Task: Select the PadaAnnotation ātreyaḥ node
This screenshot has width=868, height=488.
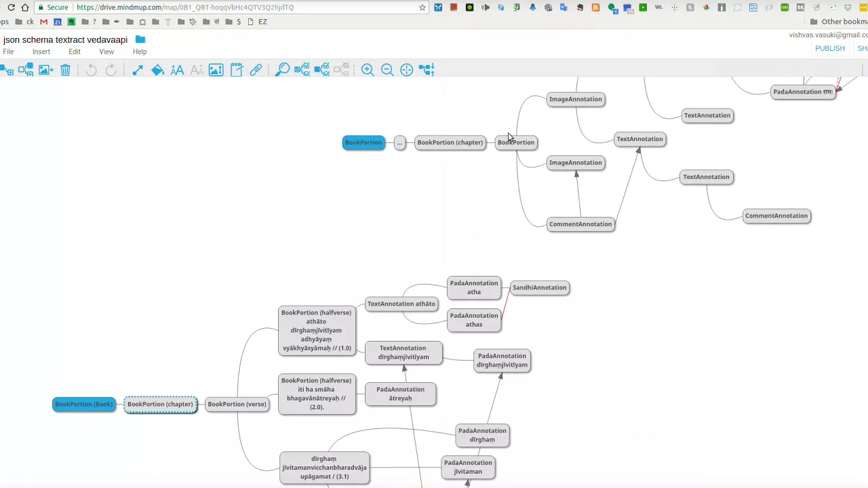Action: 400,394
